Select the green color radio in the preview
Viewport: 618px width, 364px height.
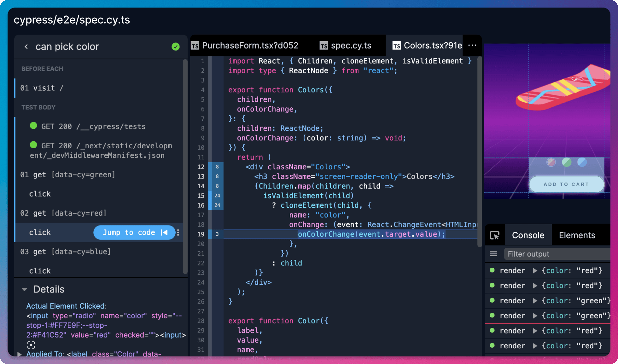click(566, 162)
